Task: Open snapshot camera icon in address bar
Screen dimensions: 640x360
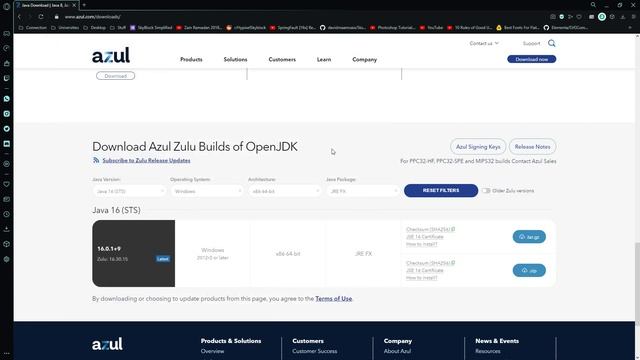Action: point(553,17)
